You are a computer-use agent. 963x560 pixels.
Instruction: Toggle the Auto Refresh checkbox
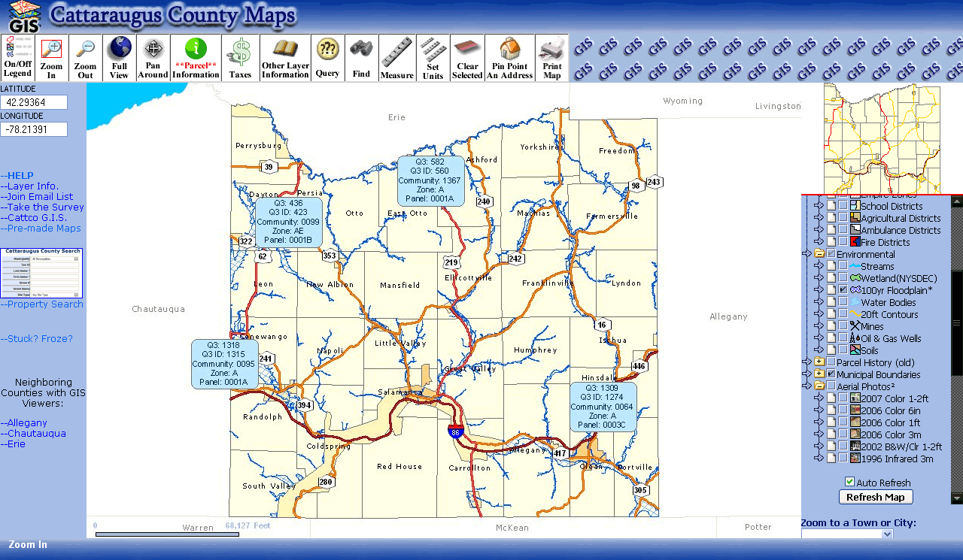tap(849, 482)
